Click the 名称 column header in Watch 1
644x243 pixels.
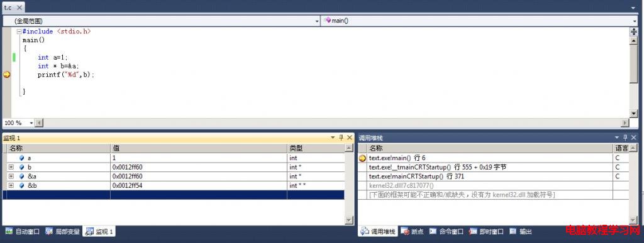58,148
